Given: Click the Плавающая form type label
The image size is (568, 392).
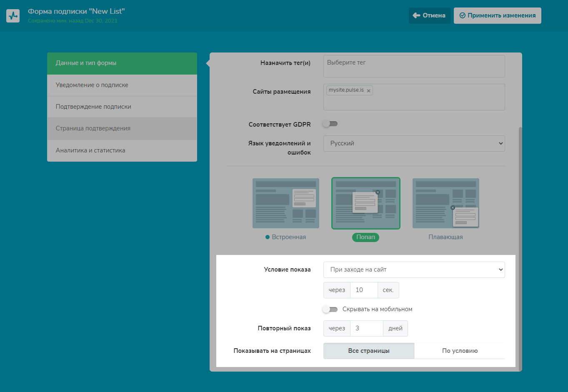Looking at the screenshot, I should click(445, 237).
